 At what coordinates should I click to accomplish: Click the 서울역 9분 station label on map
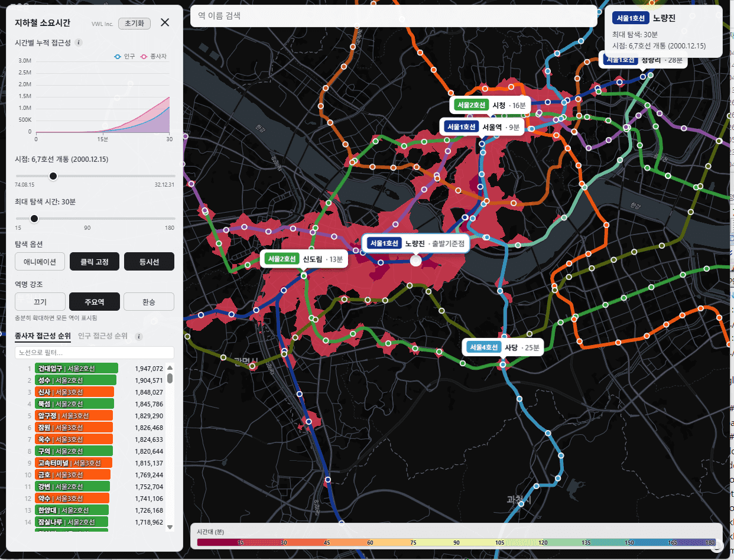(x=482, y=127)
